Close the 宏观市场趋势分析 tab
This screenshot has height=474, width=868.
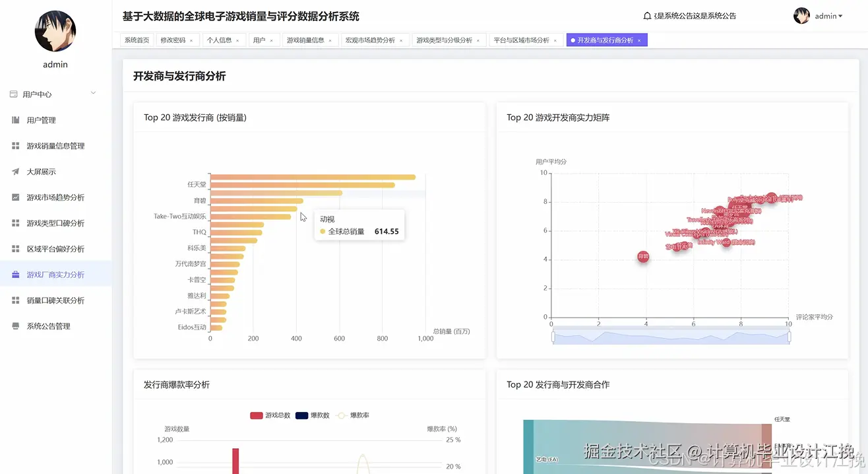(x=401, y=40)
